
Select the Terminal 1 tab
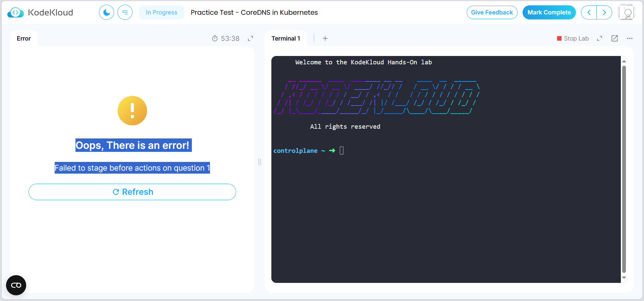tap(286, 39)
